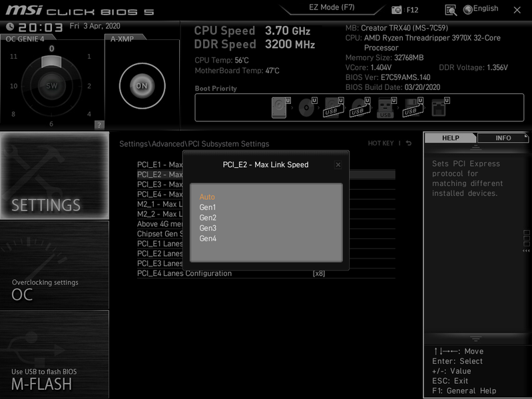Click the date Fri 3 Apr, 2020

95,26
